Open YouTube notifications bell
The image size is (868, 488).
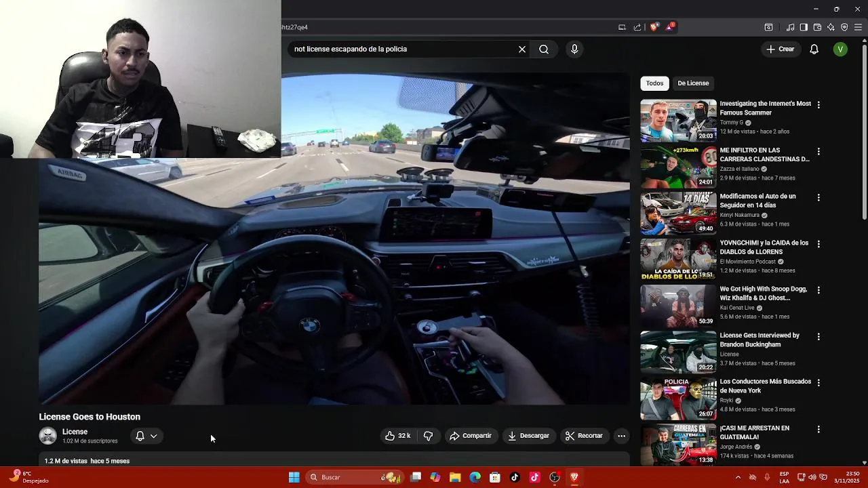(x=814, y=49)
